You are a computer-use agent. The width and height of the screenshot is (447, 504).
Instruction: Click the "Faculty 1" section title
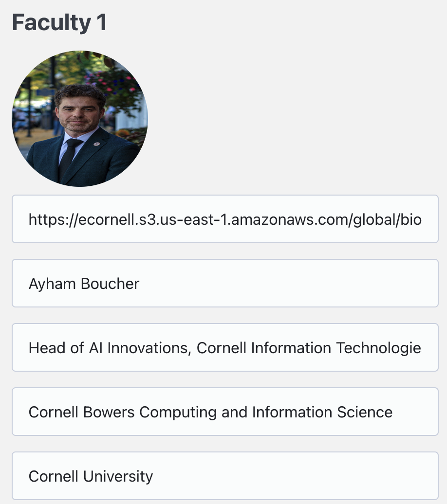59,23
